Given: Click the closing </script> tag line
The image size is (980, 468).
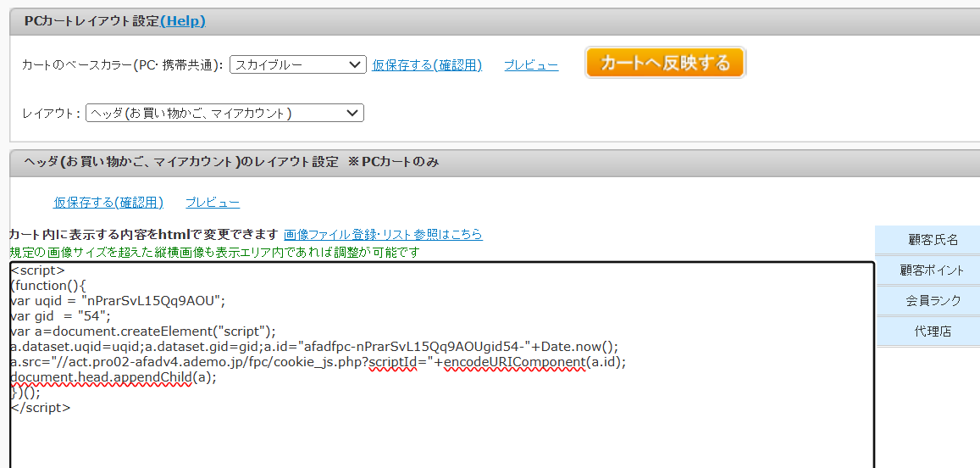Looking at the screenshot, I should tap(41, 408).
